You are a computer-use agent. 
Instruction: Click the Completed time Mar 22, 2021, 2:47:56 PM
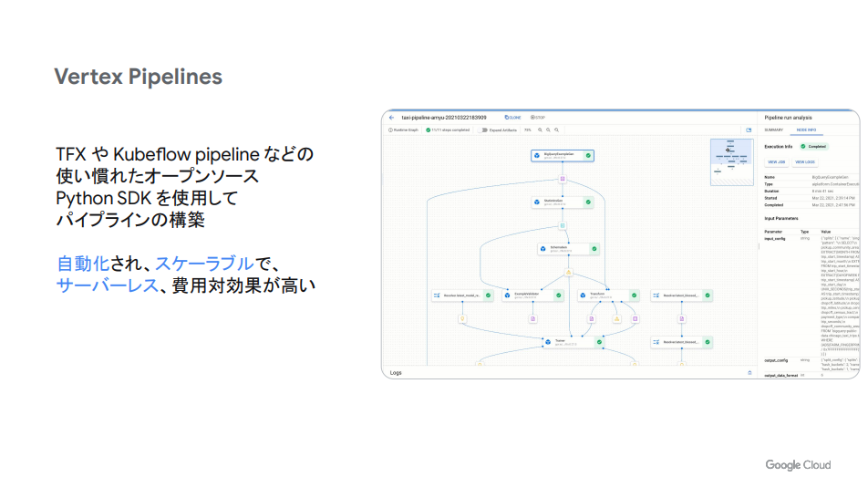click(x=833, y=205)
